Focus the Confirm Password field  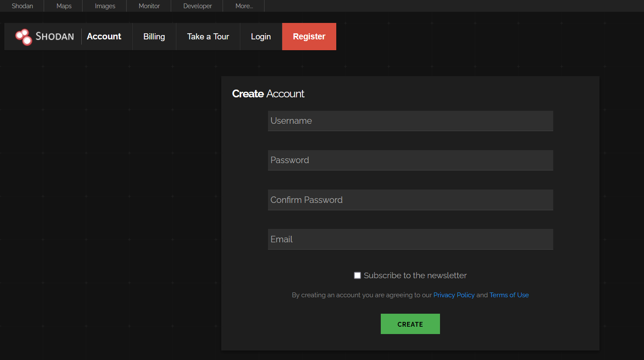[411, 200]
